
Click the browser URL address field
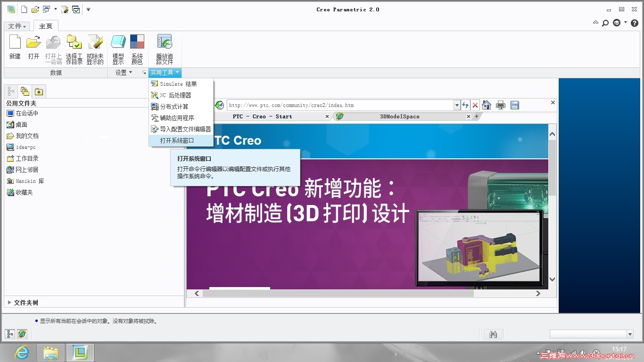(x=340, y=105)
